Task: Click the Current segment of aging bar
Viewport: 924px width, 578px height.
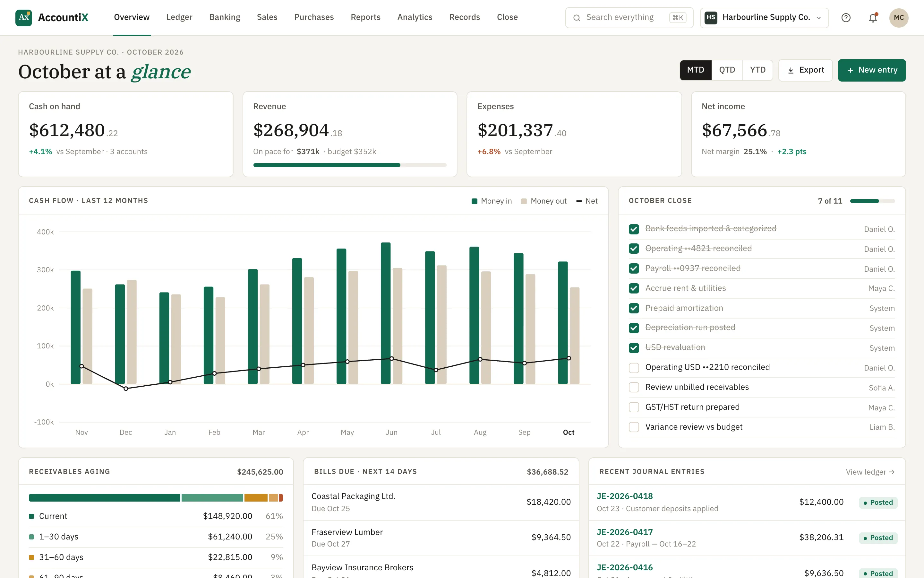Action: pos(104,498)
